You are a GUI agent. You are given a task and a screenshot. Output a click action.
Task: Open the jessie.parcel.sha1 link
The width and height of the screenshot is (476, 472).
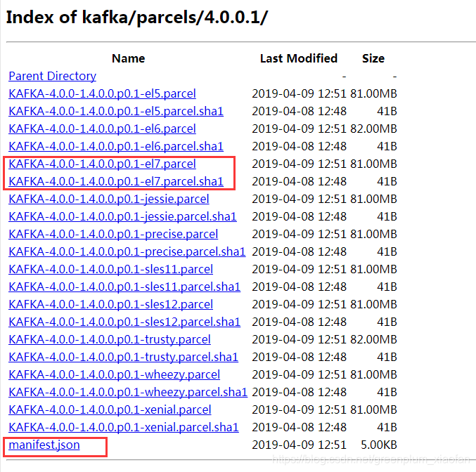[x=122, y=217]
